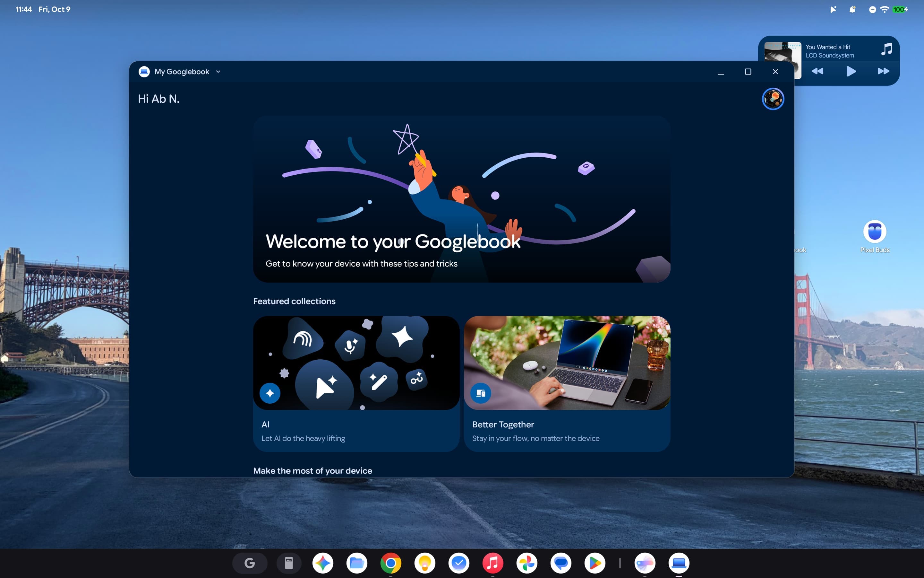Click the You Wanted a Hit song title

[828, 47]
